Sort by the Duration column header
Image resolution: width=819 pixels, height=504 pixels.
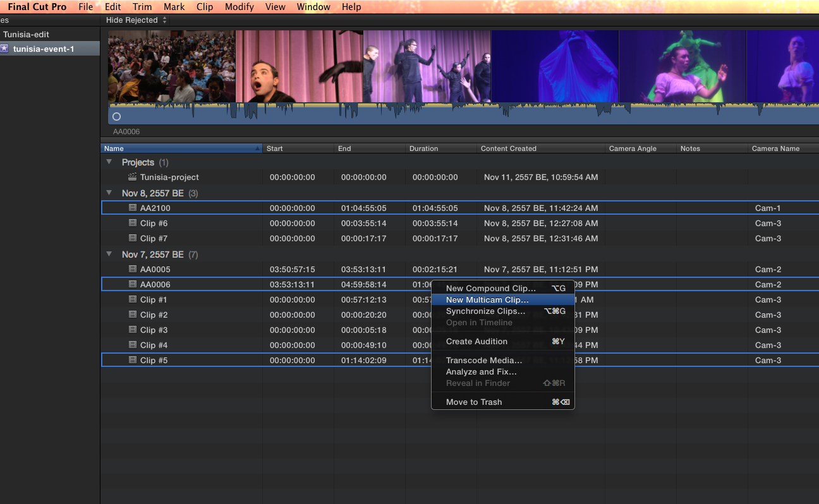(x=440, y=149)
